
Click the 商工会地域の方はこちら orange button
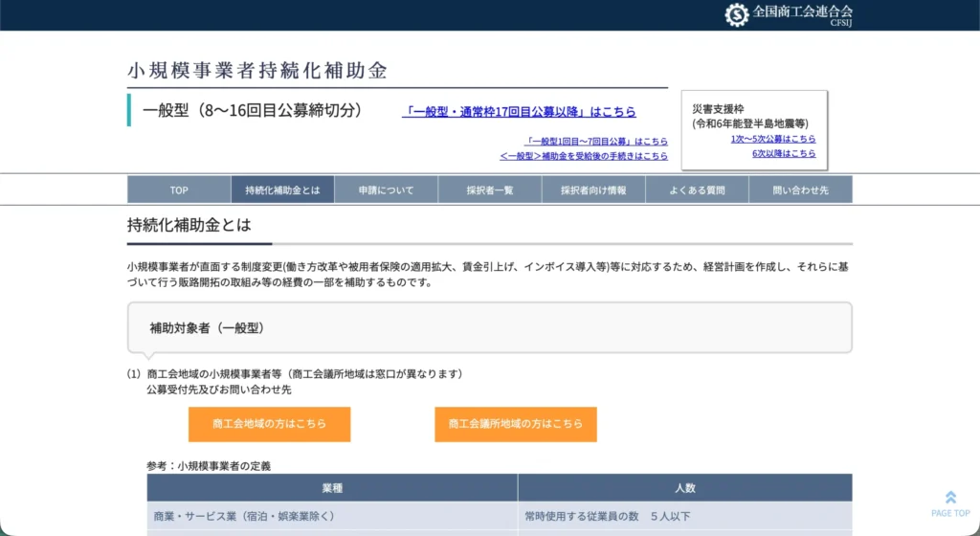(x=269, y=424)
